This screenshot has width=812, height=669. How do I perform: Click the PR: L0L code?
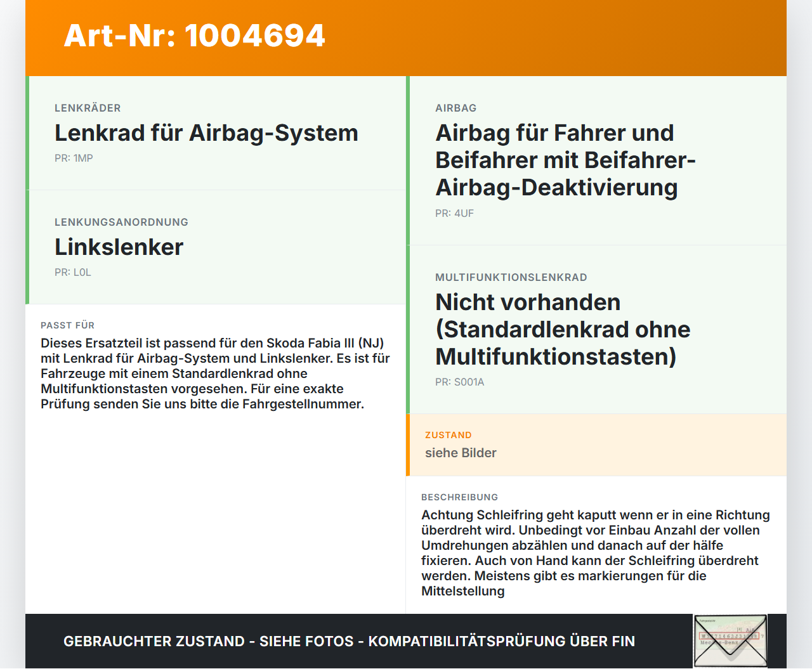coord(73,272)
